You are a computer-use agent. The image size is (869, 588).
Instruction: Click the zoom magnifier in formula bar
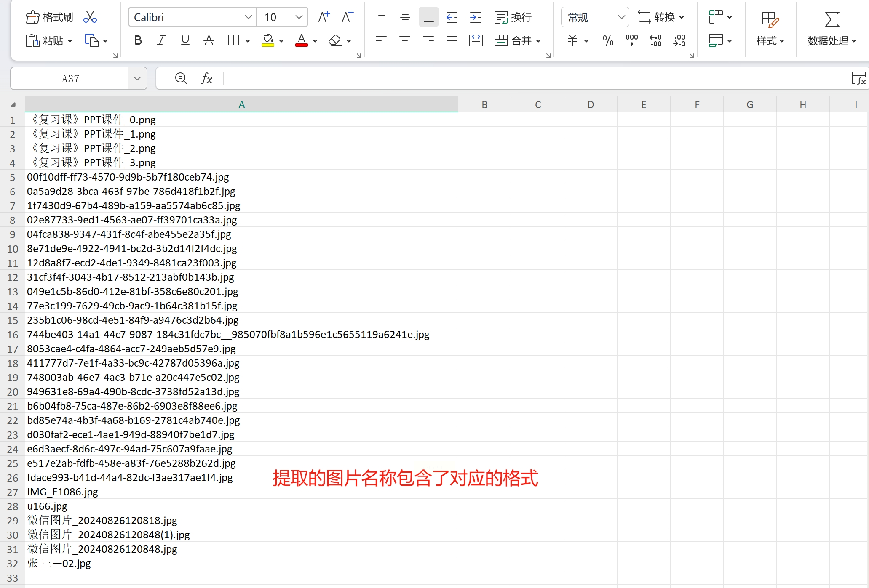pos(181,78)
